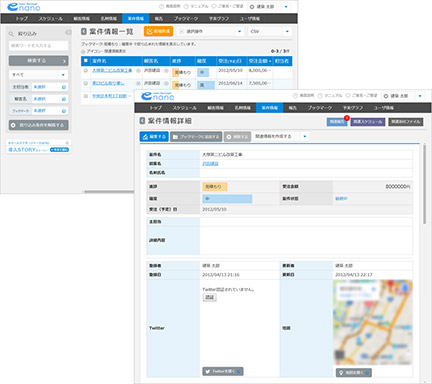Click the Twitter bird button at the bottom
This screenshot has height=384, width=432.
pyautogui.click(x=223, y=371)
